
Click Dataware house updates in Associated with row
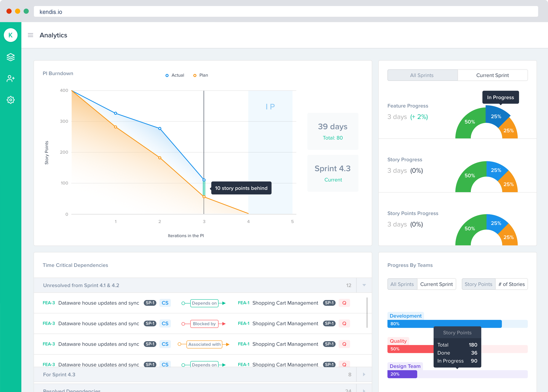[99, 344]
